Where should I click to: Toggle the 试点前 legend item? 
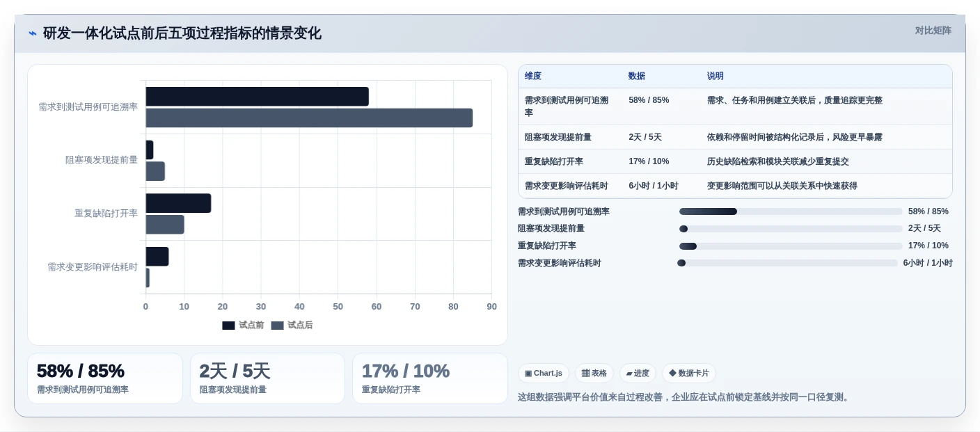[243, 325]
